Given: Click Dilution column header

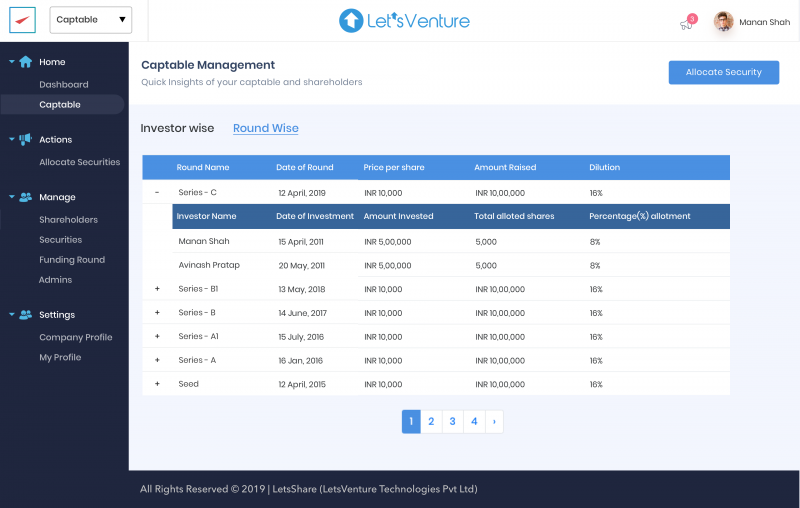Looking at the screenshot, I should click(x=605, y=167).
